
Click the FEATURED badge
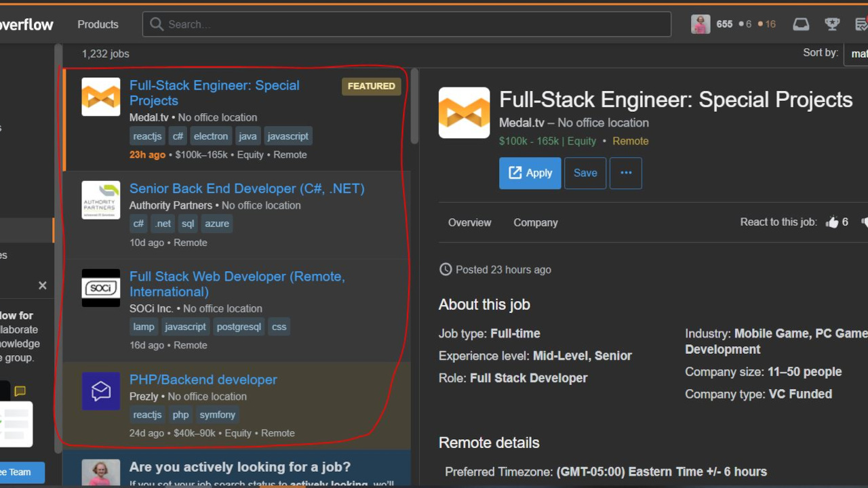click(x=372, y=86)
